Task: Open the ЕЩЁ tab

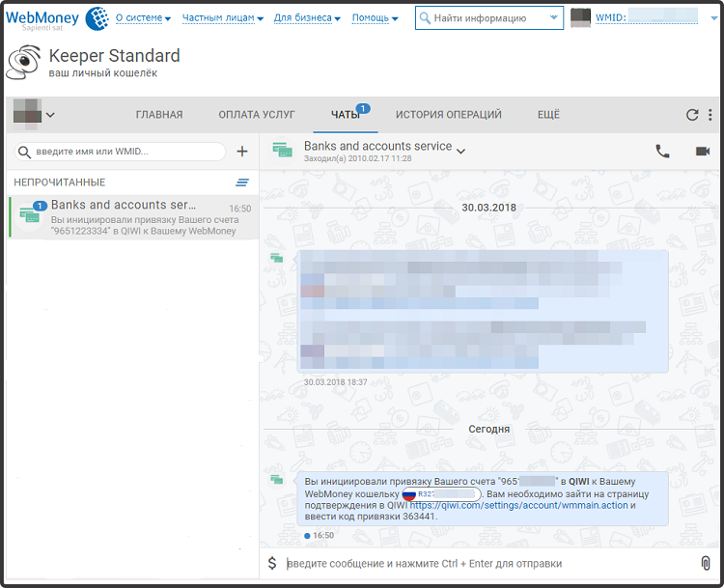Action: [x=548, y=115]
